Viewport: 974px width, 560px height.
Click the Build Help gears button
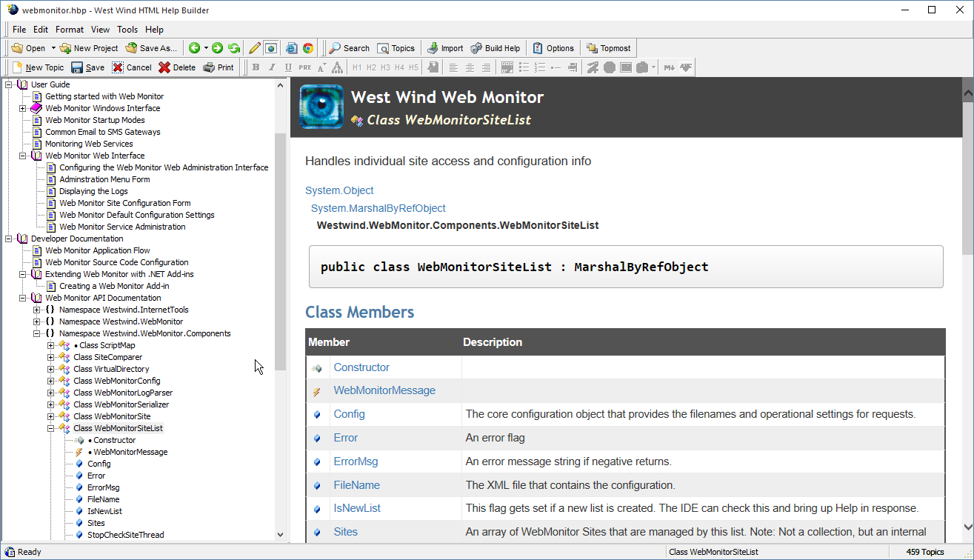tap(496, 48)
